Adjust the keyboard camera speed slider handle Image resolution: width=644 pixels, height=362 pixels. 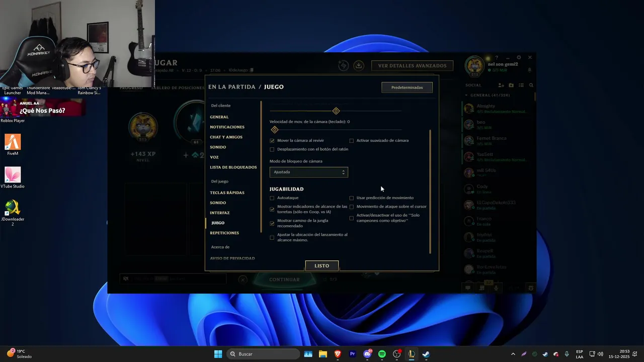[275, 130]
